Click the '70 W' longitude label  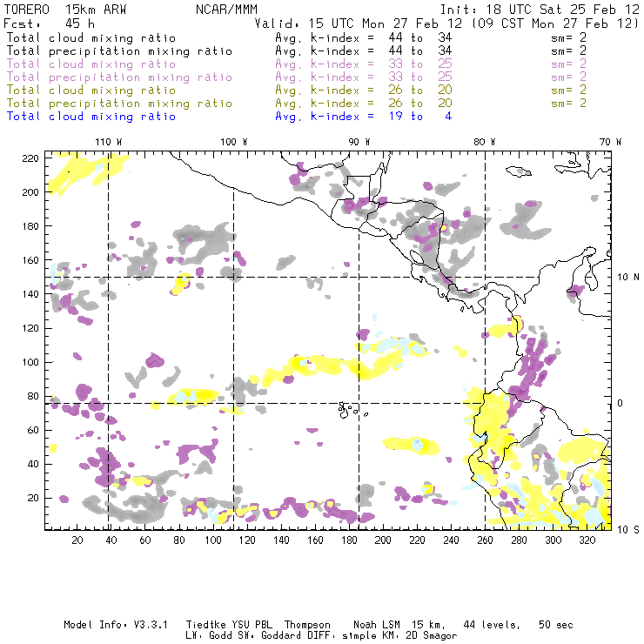point(610,142)
